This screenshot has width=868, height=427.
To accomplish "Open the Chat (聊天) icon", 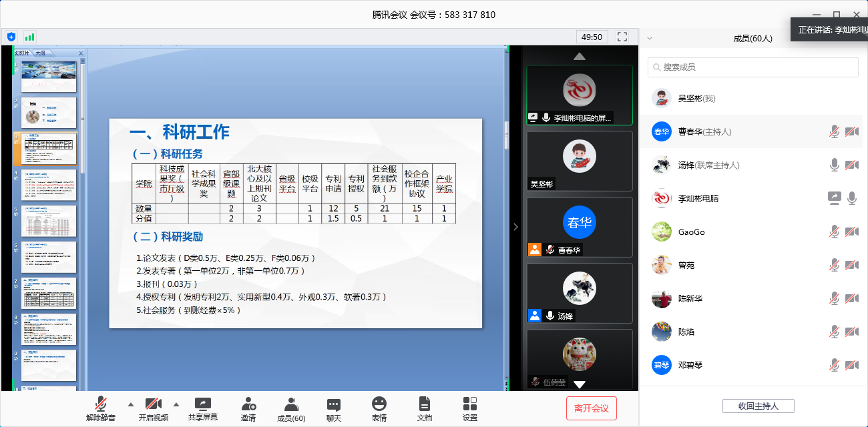I will pos(334,404).
